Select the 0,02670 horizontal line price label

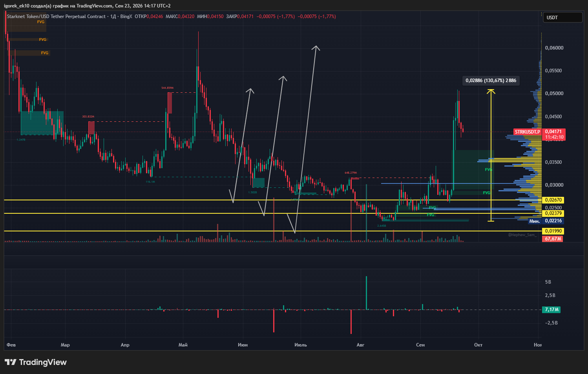pyautogui.click(x=553, y=200)
